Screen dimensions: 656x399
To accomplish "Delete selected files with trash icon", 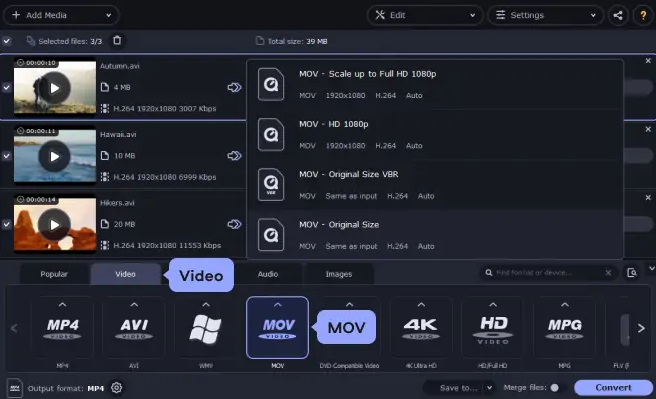I will 117,41.
